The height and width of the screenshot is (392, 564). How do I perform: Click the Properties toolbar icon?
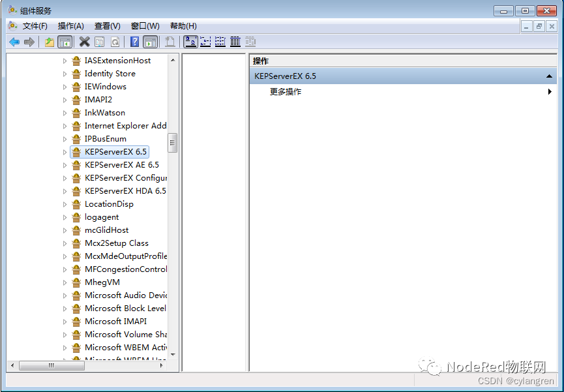pyautogui.click(x=100, y=42)
